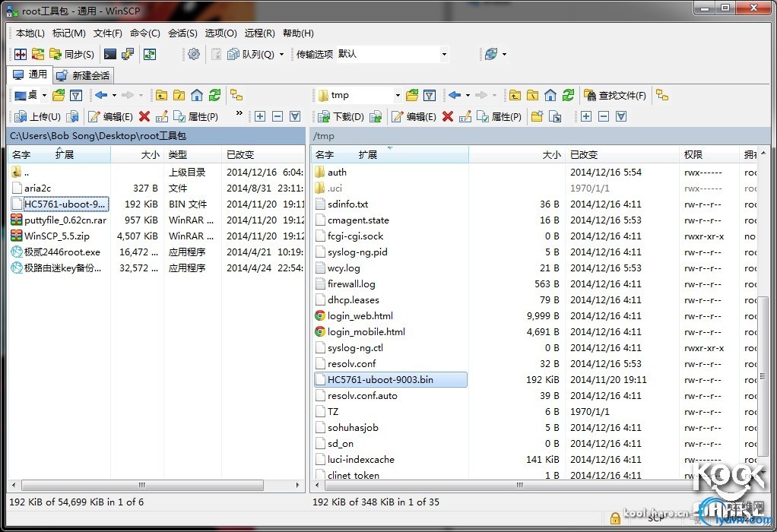Delete selected local file with red X

pyautogui.click(x=144, y=116)
